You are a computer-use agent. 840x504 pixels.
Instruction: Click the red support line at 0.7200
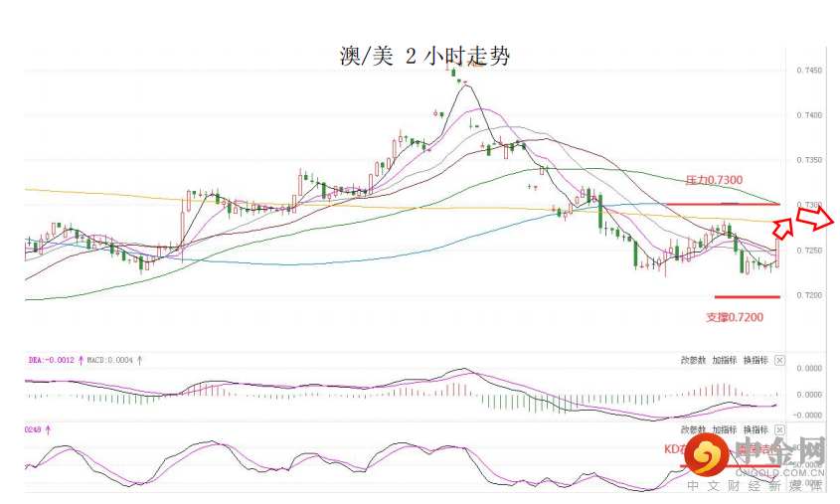point(747,296)
